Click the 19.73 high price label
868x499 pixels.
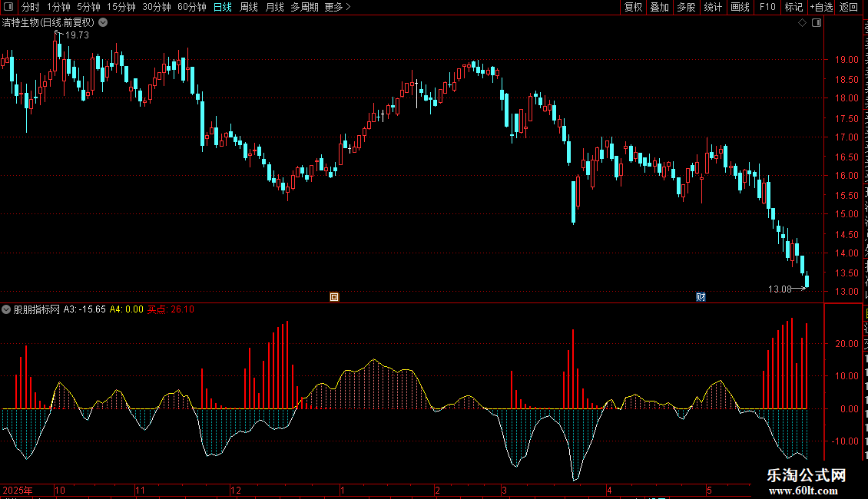(x=77, y=35)
